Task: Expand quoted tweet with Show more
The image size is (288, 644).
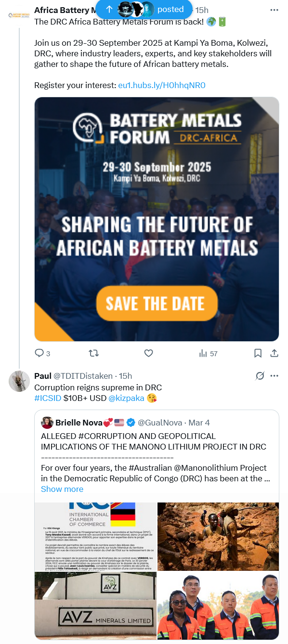Action: 62,489
